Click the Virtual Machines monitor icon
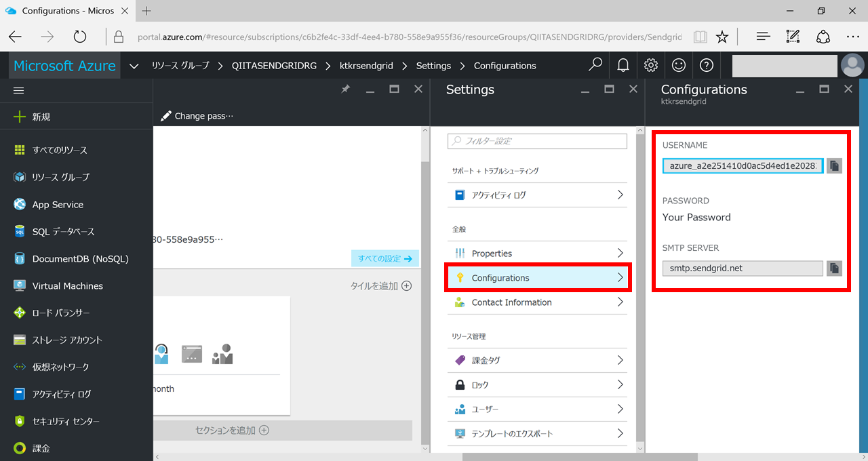The image size is (868, 461). pyautogui.click(x=20, y=285)
